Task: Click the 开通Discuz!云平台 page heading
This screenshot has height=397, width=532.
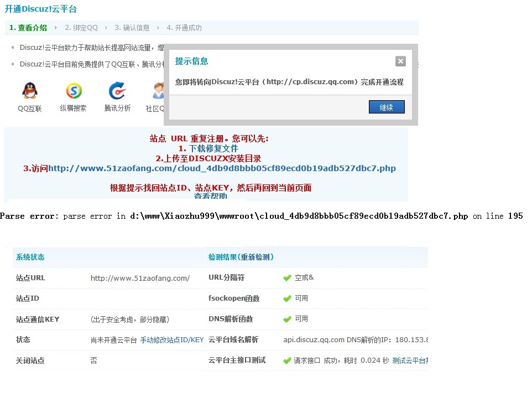Action: pyautogui.click(x=41, y=9)
